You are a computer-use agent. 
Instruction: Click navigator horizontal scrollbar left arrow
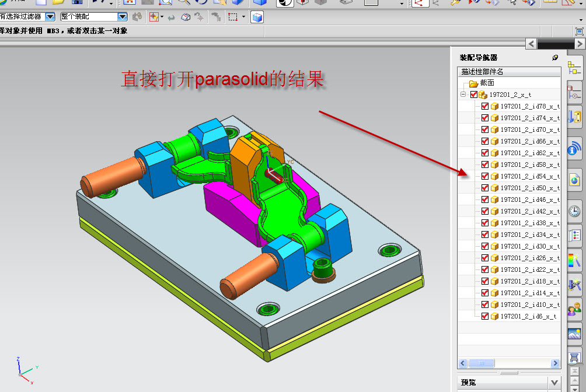[x=463, y=363]
